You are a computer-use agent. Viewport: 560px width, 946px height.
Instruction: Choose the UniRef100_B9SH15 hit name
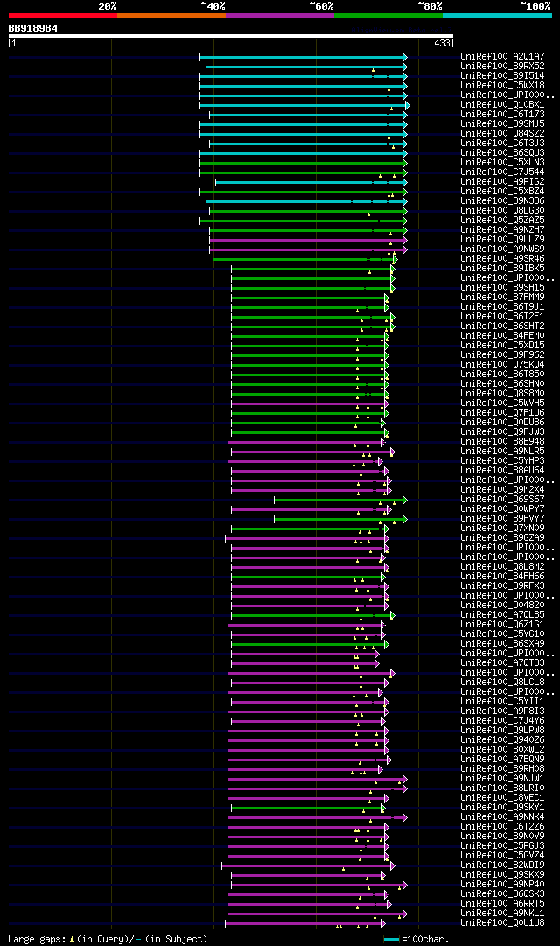click(x=502, y=288)
